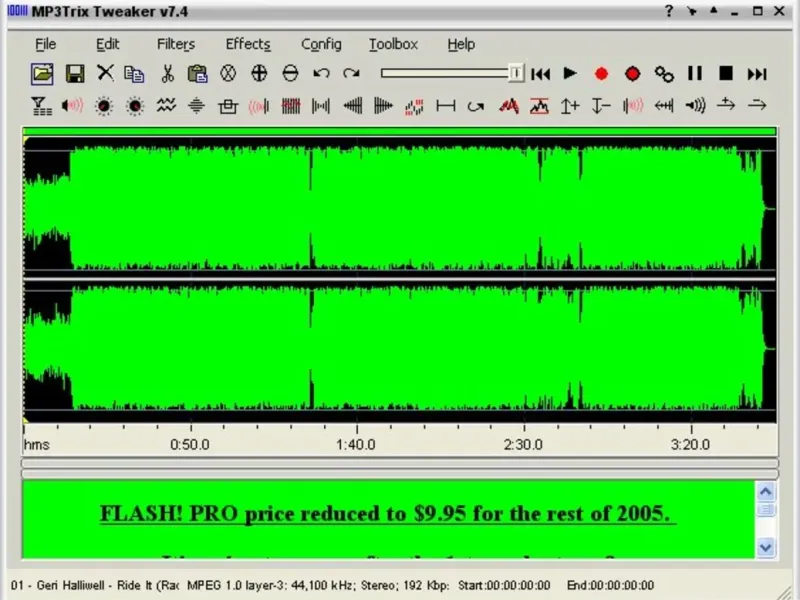Save the file with the floppy disk icon
Viewport: 800px width, 600px height.
pos(74,73)
